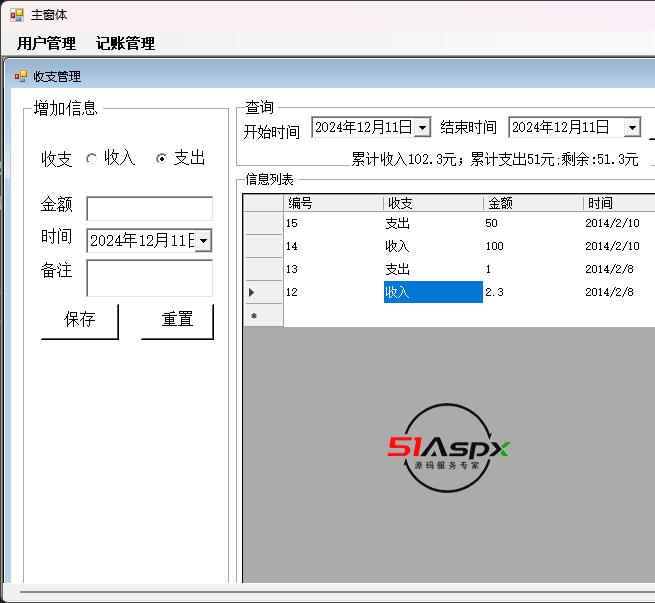Click the new row asterisk header

(x=263, y=316)
